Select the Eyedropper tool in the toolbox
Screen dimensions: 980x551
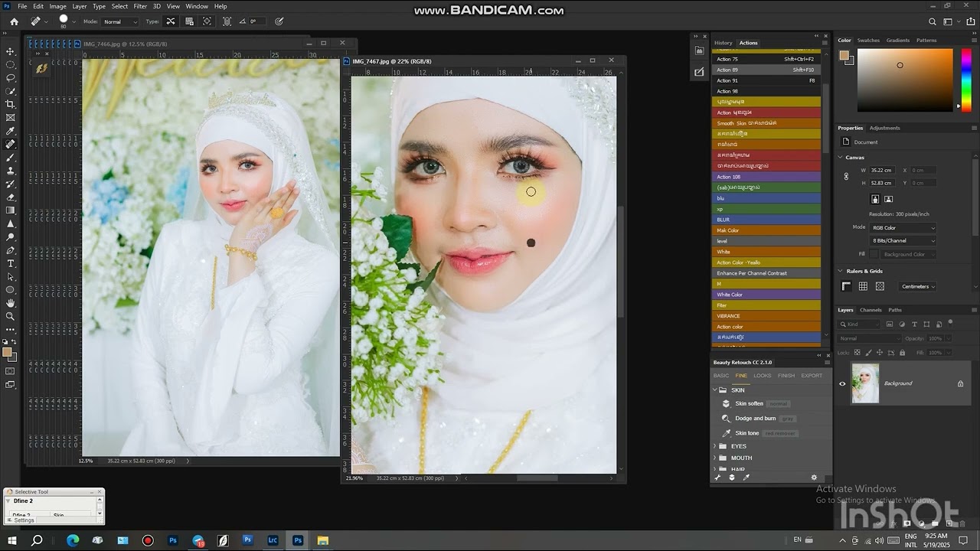tap(10, 131)
